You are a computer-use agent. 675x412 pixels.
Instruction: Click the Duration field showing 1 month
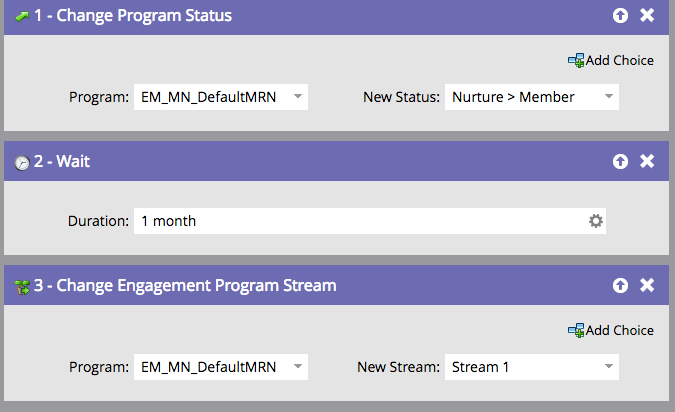coord(360,221)
